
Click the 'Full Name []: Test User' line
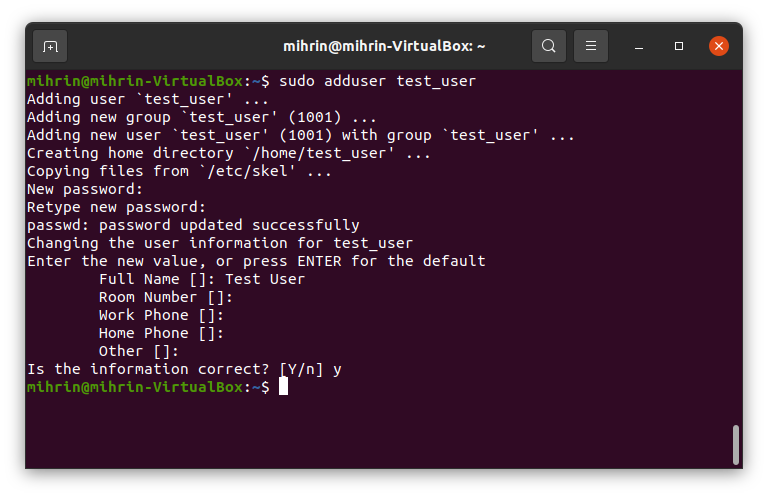pyautogui.click(x=202, y=279)
